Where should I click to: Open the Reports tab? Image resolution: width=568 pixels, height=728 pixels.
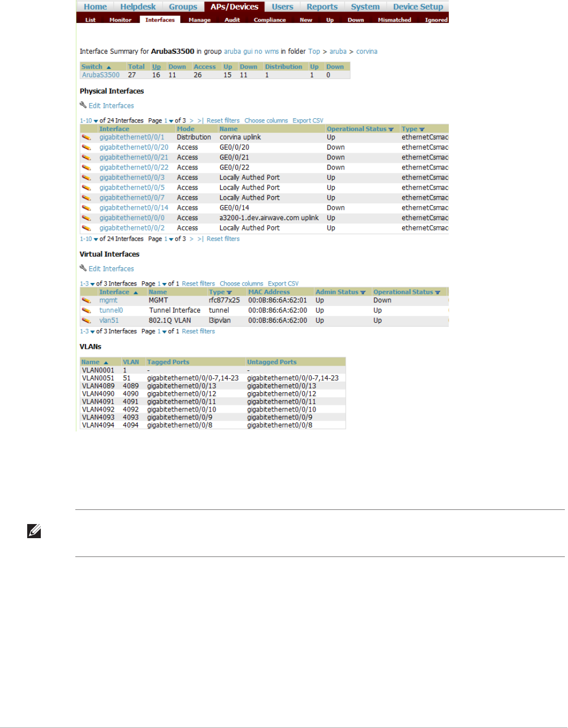(x=322, y=7)
